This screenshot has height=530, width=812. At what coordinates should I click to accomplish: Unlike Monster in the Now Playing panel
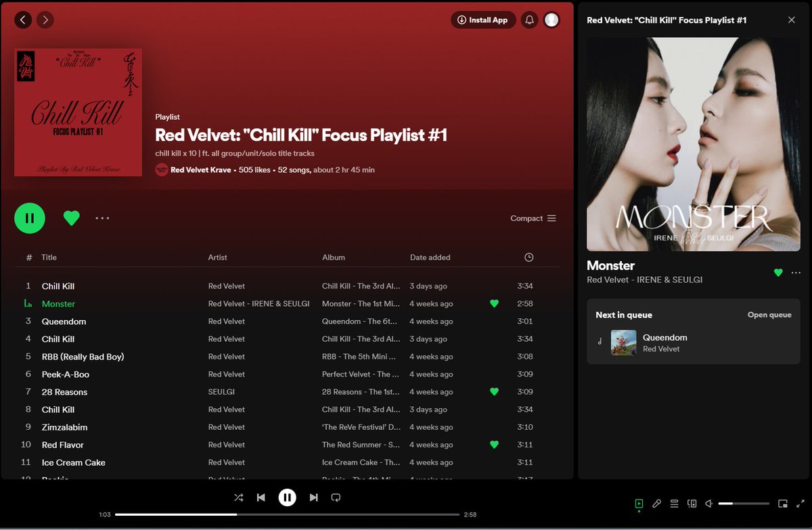(778, 273)
